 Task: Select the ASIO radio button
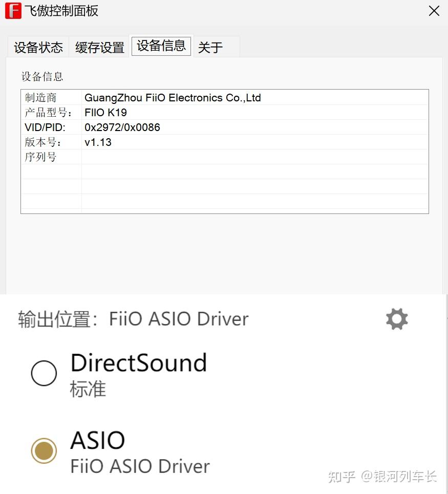tap(44, 451)
